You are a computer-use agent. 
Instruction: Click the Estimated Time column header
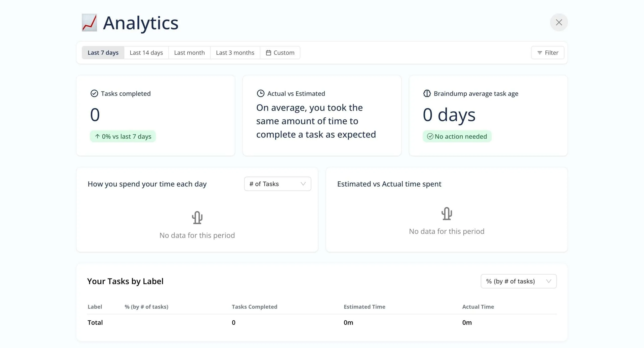coord(364,307)
